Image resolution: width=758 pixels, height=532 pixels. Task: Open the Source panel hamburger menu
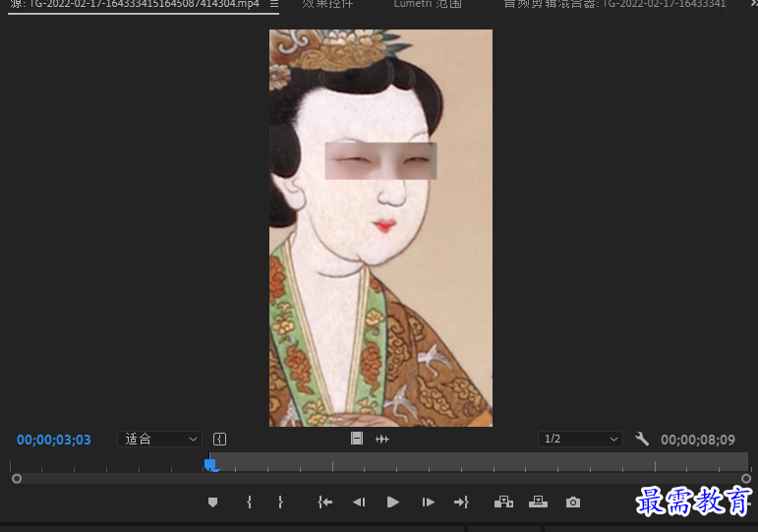click(274, 4)
